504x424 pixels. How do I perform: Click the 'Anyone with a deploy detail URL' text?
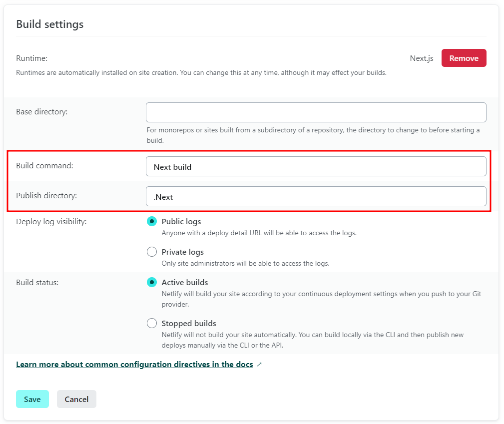pos(259,233)
